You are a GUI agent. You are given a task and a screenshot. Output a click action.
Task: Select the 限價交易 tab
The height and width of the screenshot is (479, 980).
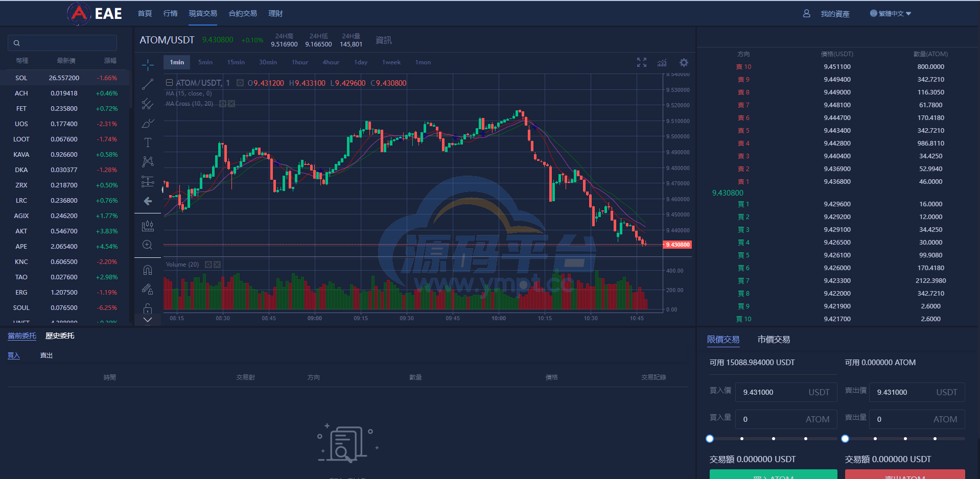(723, 340)
